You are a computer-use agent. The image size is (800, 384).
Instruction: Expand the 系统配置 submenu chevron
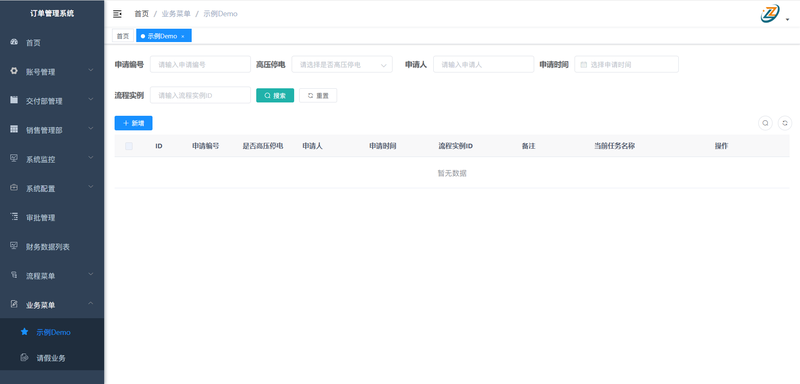pyautogui.click(x=91, y=186)
